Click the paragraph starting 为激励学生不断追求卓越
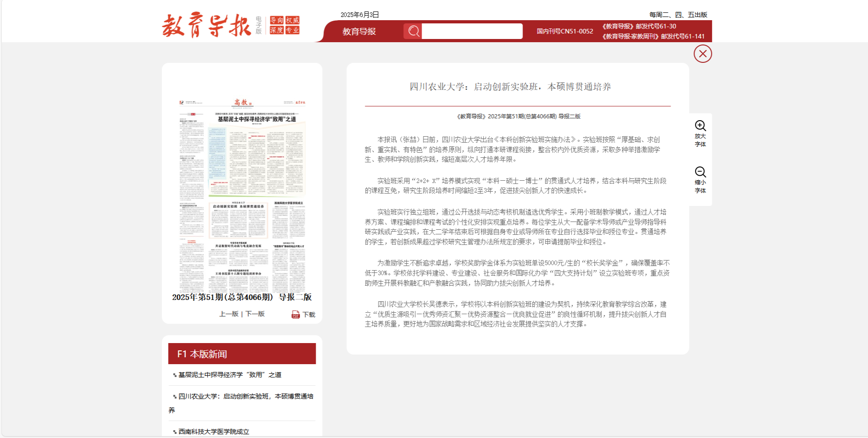868x438 pixels. 517,273
